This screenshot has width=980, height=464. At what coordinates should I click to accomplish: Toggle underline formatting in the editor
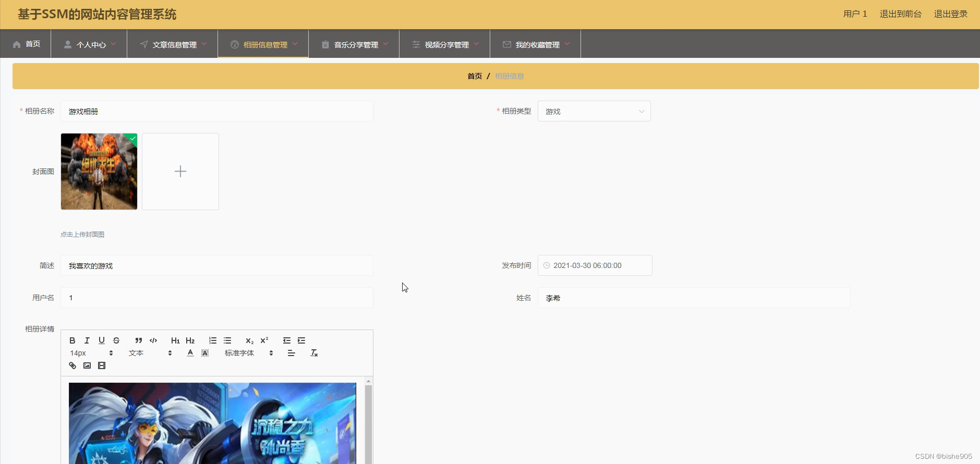pyautogui.click(x=102, y=340)
